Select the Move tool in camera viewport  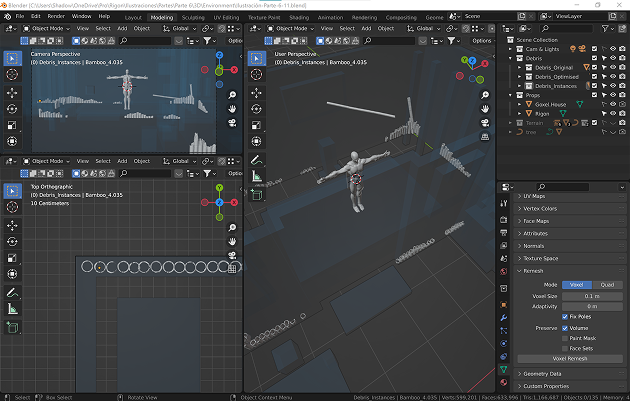pos(12,92)
